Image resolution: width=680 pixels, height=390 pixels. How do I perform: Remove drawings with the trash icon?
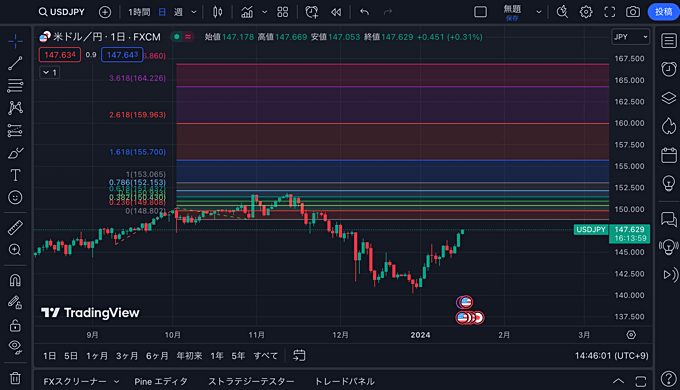[15, 378]
